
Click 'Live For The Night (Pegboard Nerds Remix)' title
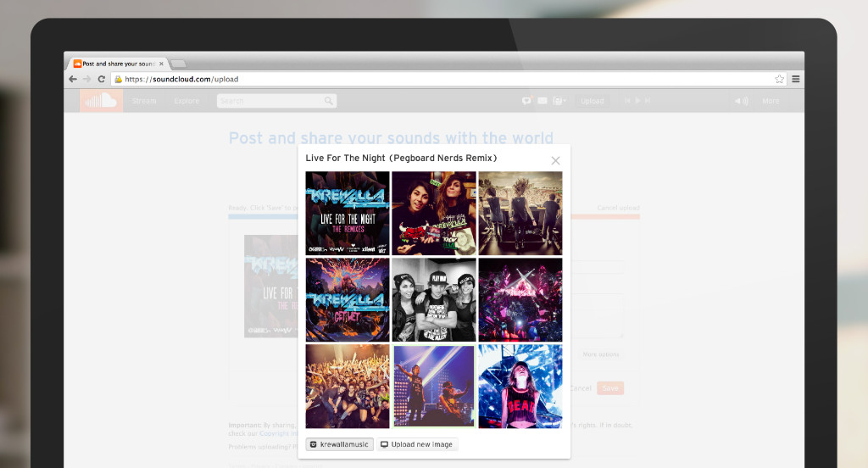[401, 158]
